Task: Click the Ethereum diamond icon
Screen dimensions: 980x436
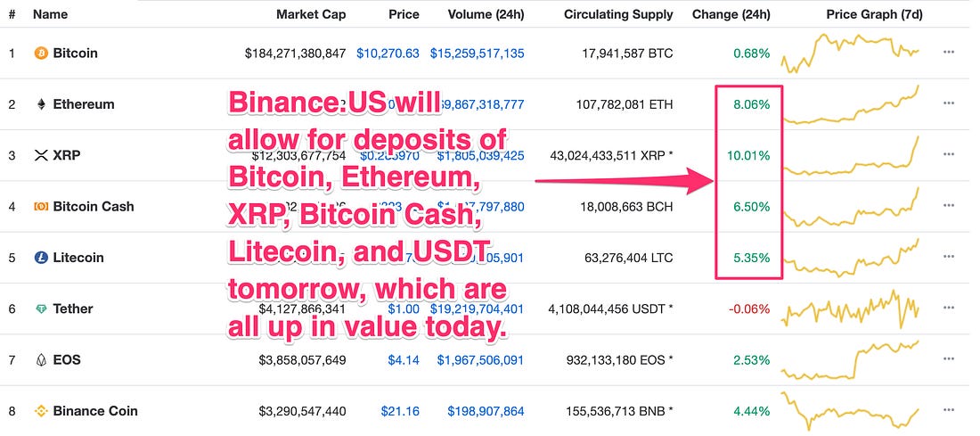Action: pyautogui.click(x=41, y=104)
